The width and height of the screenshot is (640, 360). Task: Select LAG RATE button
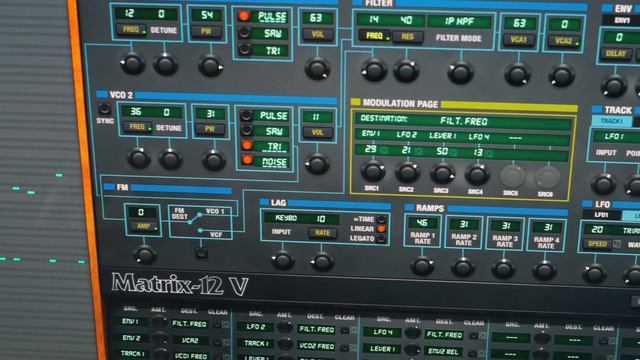click(322, 233)
